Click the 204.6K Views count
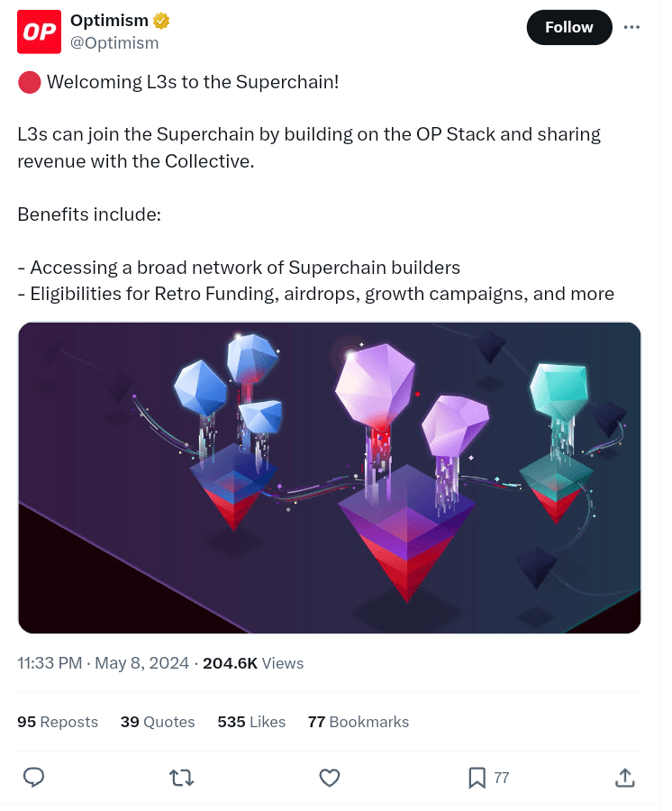 253,663
